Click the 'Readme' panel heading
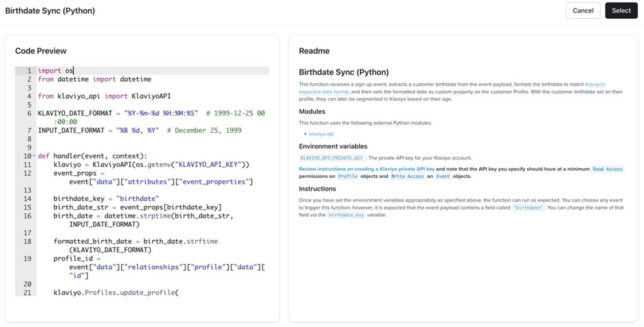This screenshot has width=644, height=327. tap(314, 51)
